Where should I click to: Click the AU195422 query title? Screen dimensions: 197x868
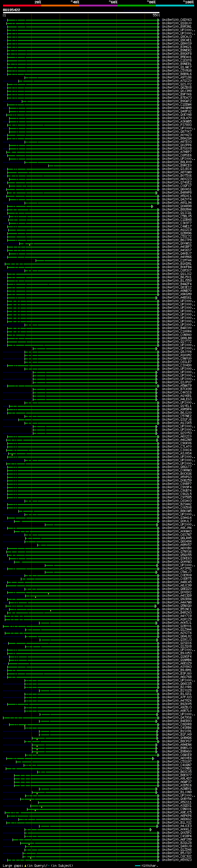tap(11, 10)
